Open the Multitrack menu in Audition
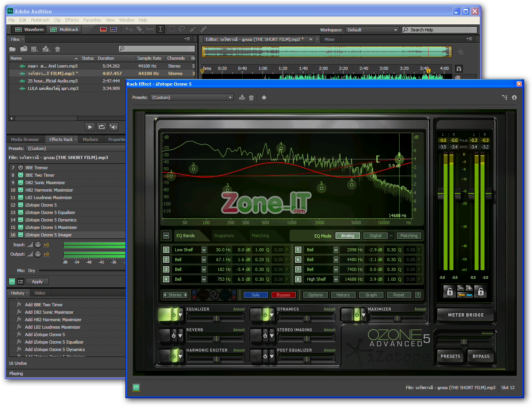Image resolution: width=532 pixels, height=406 pixels. click(x=40, y=20)
